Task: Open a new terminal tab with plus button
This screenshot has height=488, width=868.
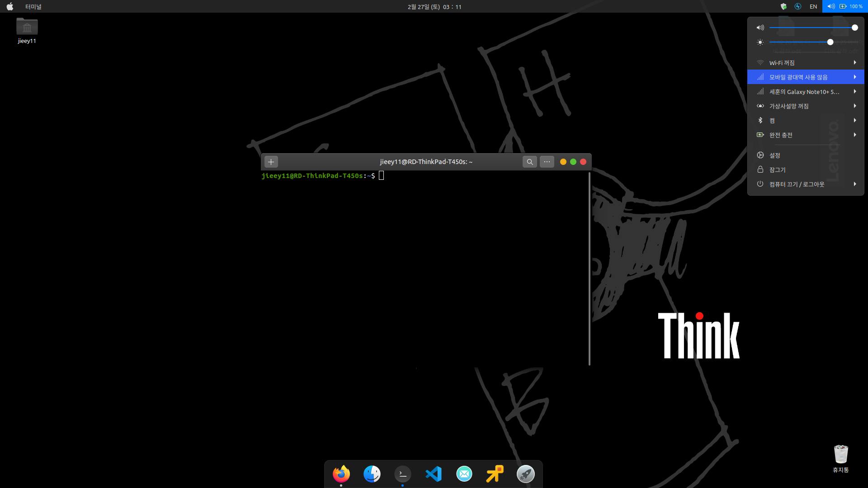Action: tap(271, 162)
